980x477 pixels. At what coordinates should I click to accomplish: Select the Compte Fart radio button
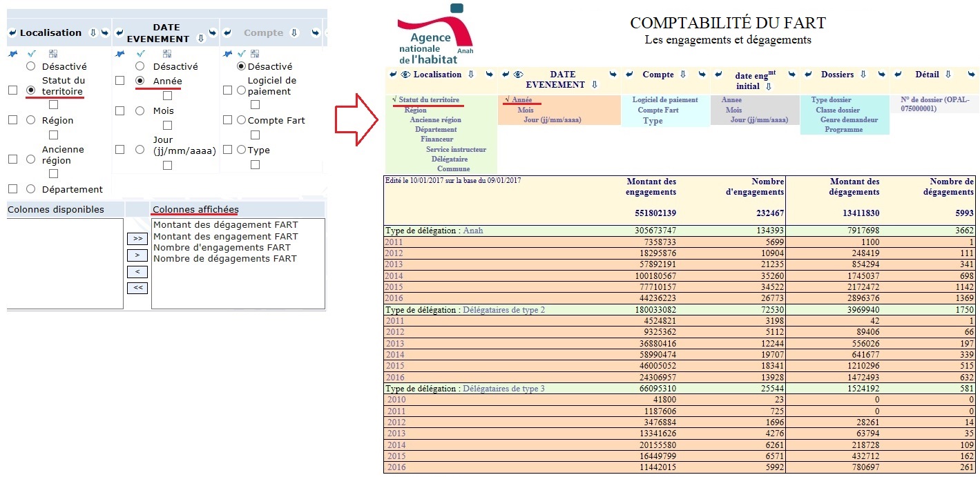coord(241,120)
